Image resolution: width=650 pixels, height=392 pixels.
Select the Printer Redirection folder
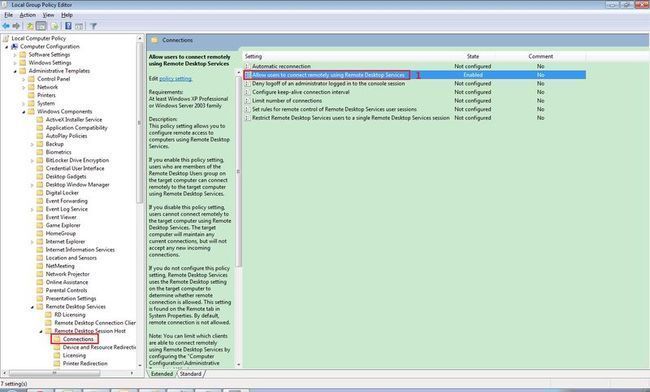pyautogui.click(x=85, y=363)
